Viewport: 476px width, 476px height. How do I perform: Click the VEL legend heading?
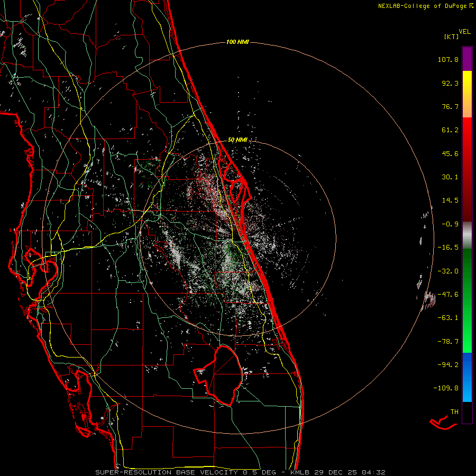[x=465, y=31]
